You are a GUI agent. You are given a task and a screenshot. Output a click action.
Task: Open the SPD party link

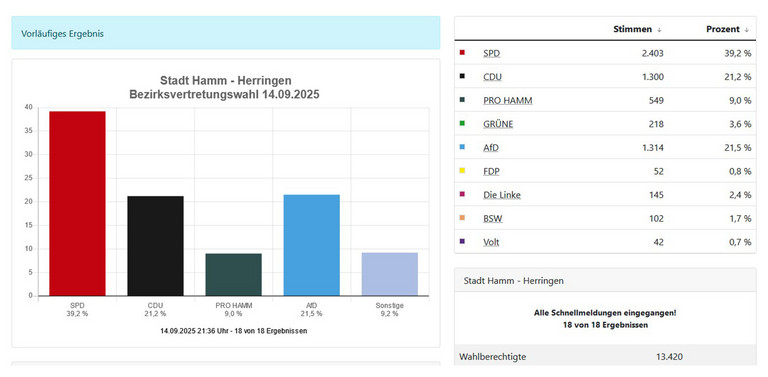[x=491, y=53]
